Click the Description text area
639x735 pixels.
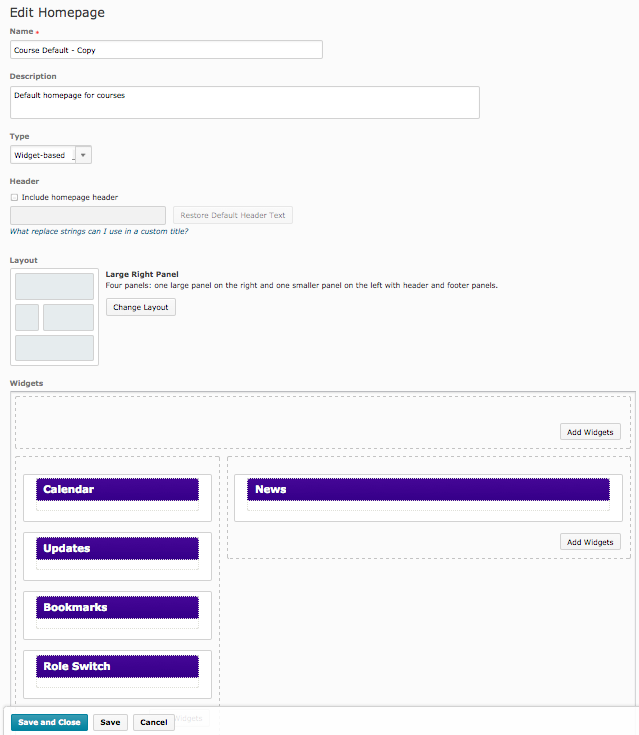click(x=244, y=102)
